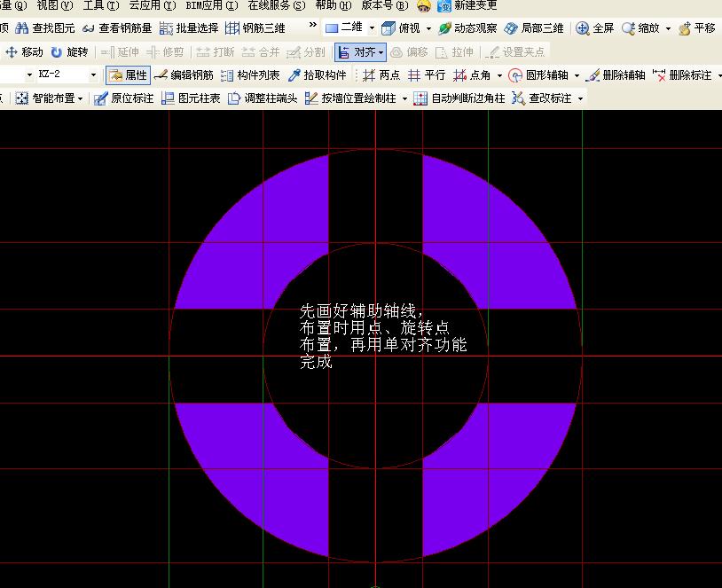
Task: Click the 修剪 trim tool
Action: point(165,52)
